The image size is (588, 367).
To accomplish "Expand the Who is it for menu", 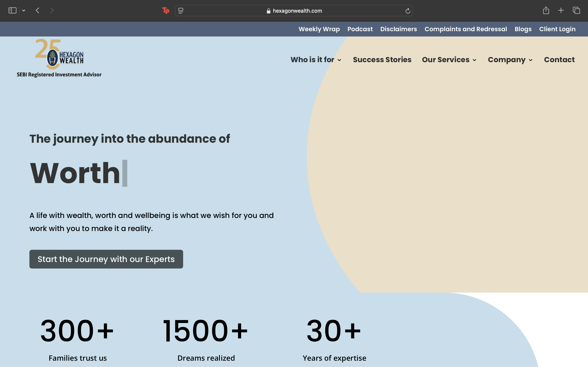I will [x=316, y=60].
